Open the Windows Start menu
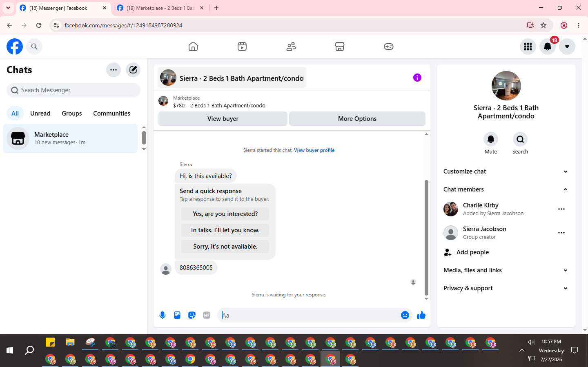The width and height of the screenshot is (588, 367). click(x=10, y=350)
